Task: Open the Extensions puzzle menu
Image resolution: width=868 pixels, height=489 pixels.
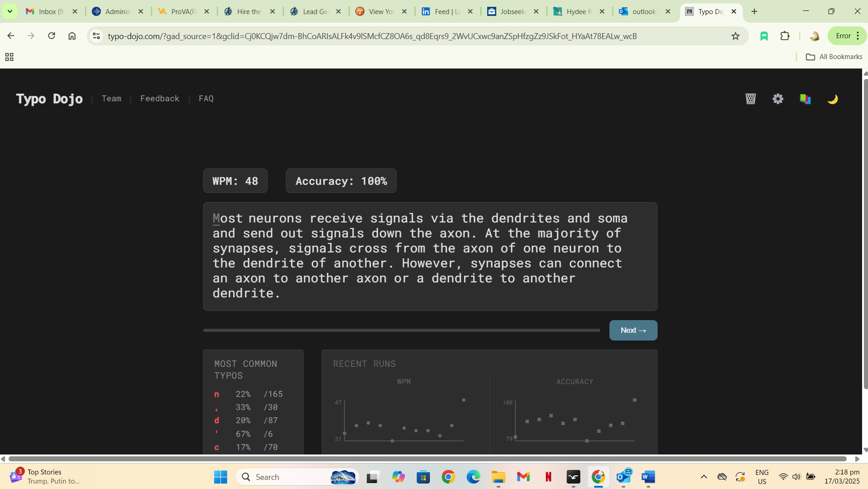Action: coord(785,36)
